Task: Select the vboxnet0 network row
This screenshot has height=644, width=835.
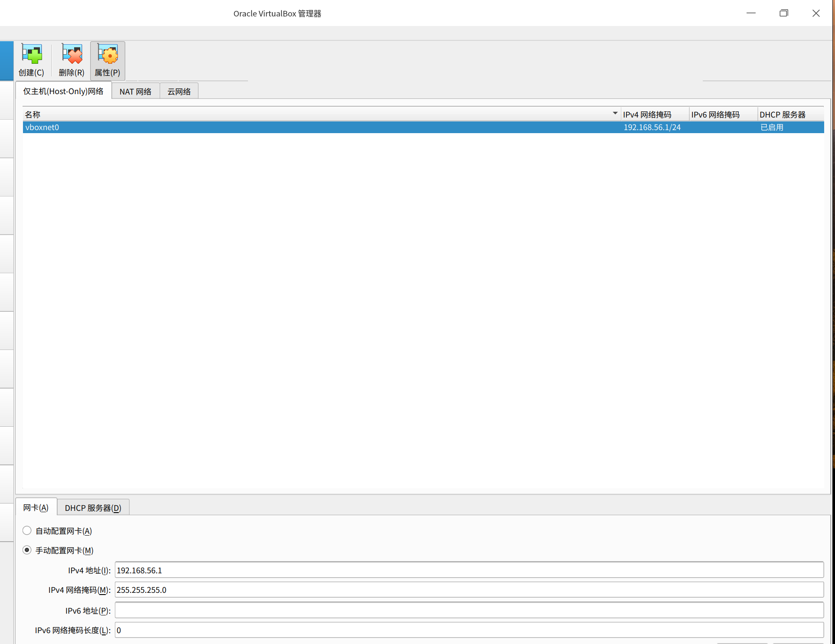Action: 423,127
